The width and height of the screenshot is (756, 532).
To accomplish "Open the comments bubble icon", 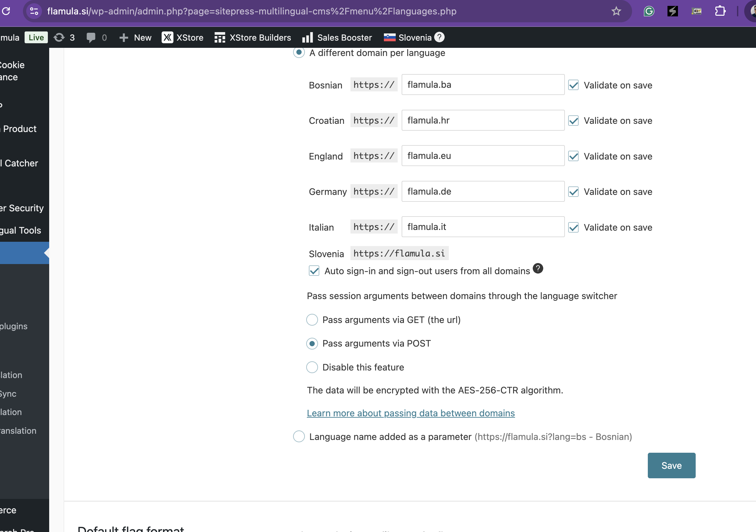I will coord(91,37).
